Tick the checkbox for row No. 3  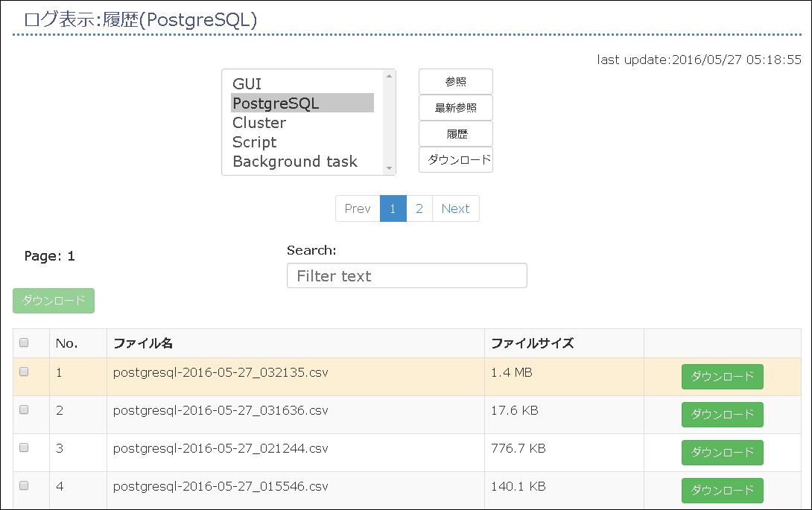pyautogui.click(x=24, y=447)
